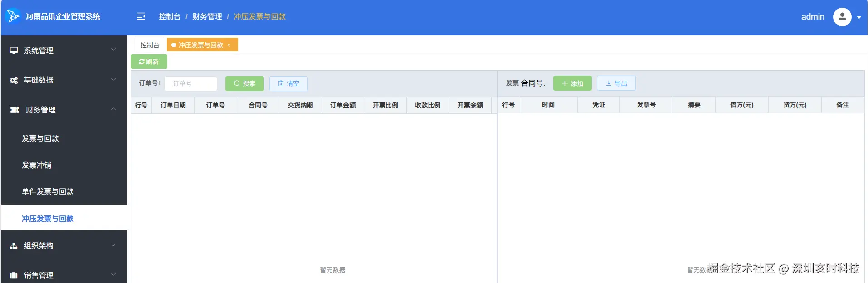Click the 凭证 column header
Screen dimensions: 868x283
599,105
